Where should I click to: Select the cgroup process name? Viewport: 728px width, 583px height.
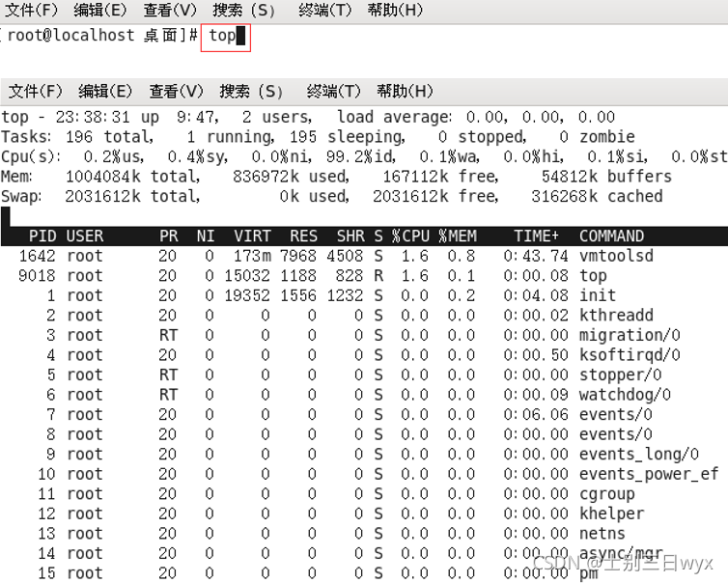606,494
